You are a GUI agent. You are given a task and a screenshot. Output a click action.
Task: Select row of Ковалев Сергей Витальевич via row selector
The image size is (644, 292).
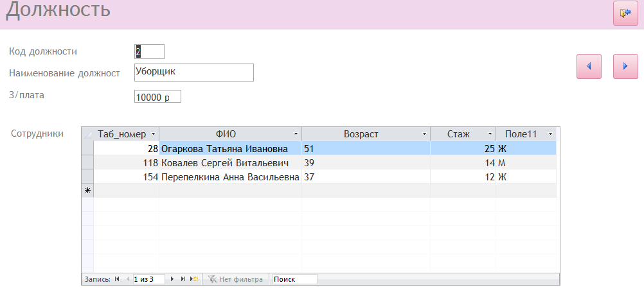(x=87, y=162)
